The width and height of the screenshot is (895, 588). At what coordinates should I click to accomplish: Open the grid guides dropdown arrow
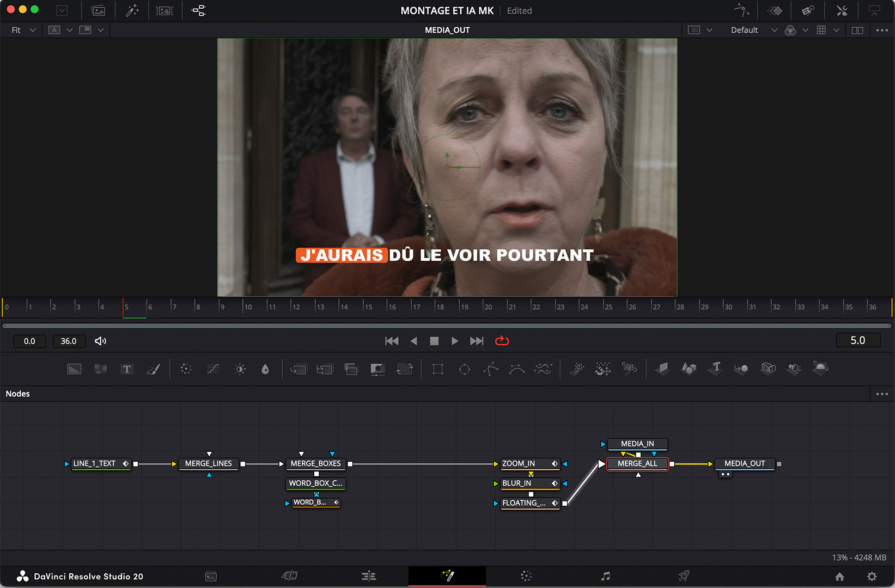(836, 30)
